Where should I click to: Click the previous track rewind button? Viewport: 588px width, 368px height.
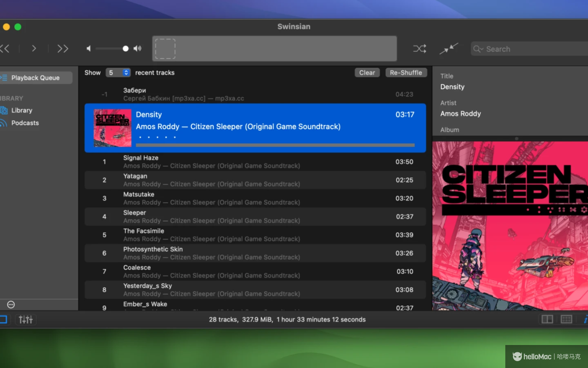pos(5,49)
